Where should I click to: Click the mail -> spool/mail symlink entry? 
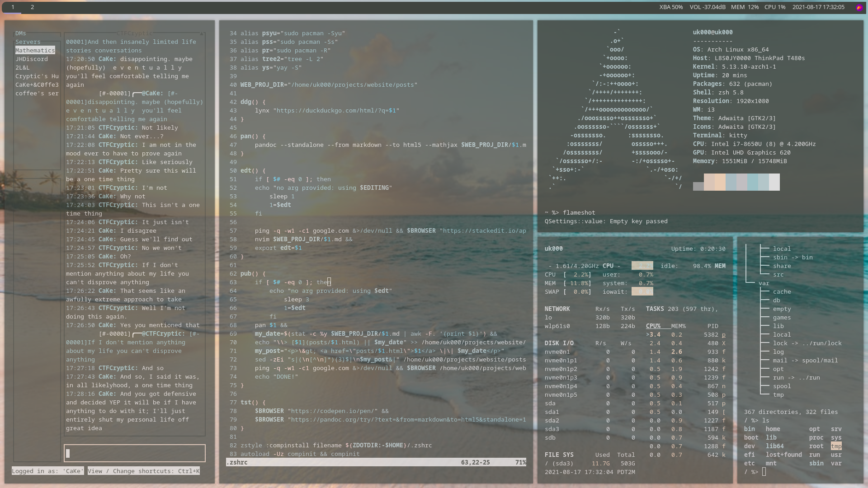806,361
